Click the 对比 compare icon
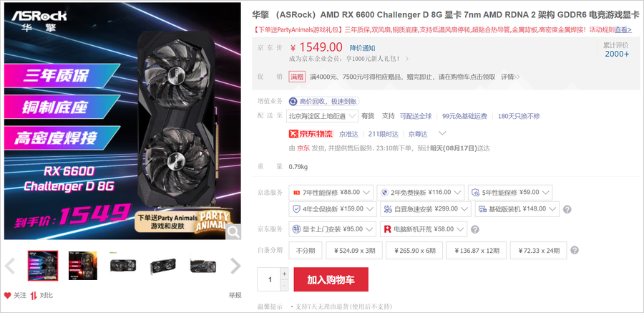644x313 pixels. (x=34, y=295)
